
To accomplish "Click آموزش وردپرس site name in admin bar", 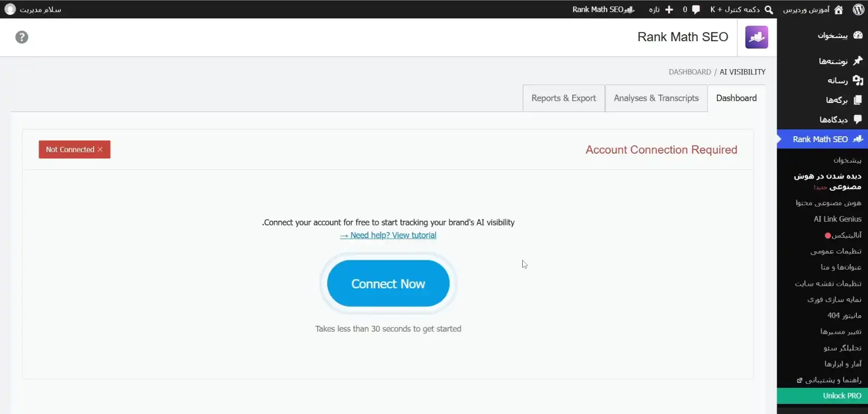I will pos(806,10).
